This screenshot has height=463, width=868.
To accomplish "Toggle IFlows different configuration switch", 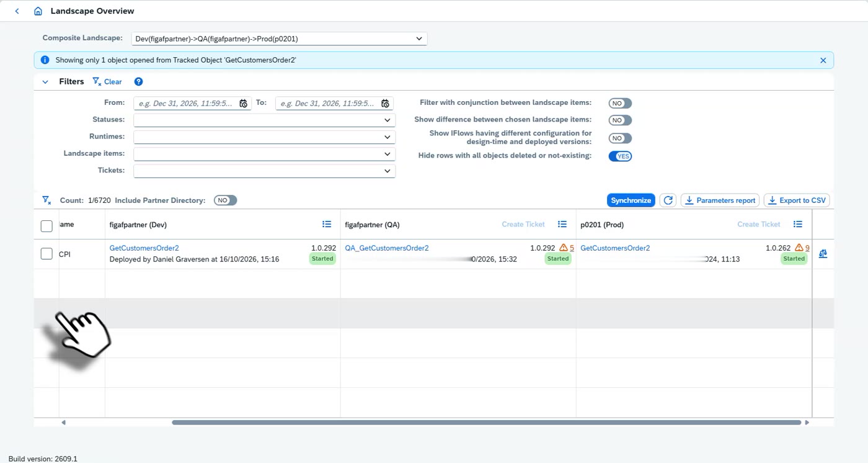I will 620,138.
